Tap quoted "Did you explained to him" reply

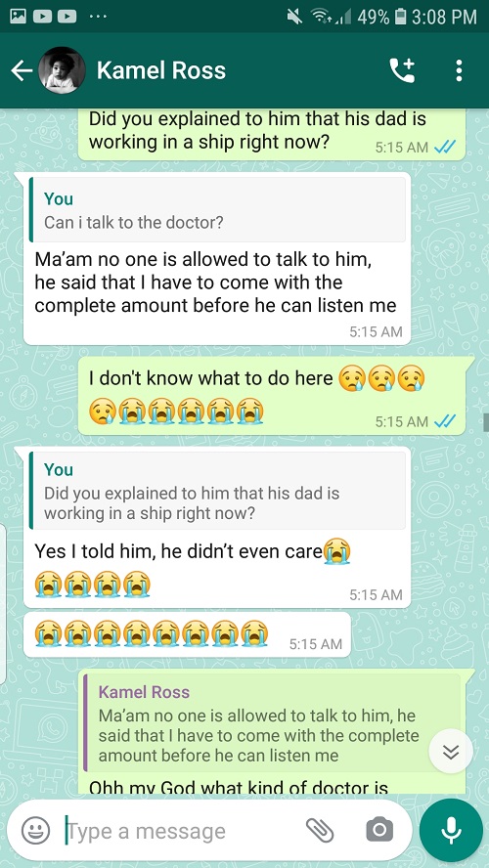tap(217, 490)
